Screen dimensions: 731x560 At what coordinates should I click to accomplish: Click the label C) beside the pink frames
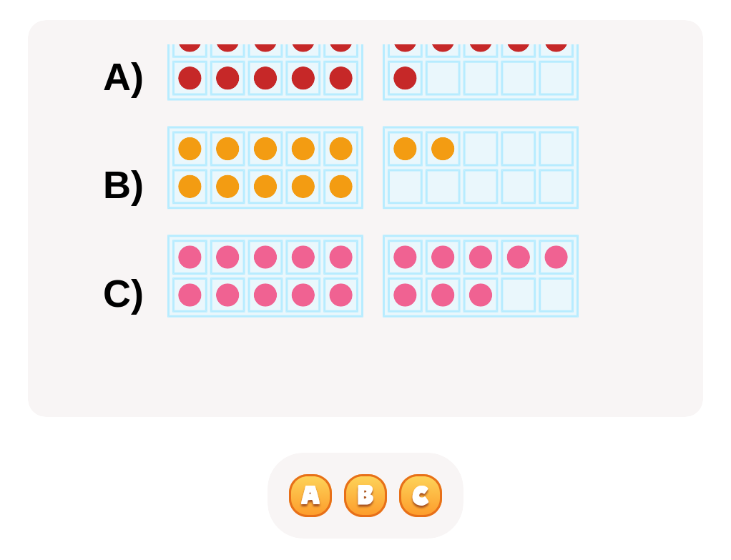pyautogui.click(x=123, y=294)
